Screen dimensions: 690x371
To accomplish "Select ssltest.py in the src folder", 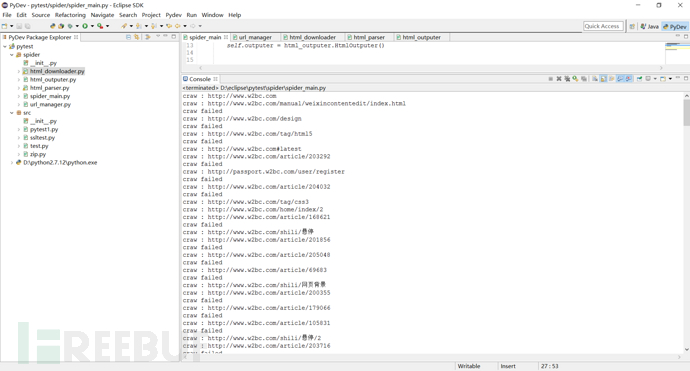I will tap(42, 137).
